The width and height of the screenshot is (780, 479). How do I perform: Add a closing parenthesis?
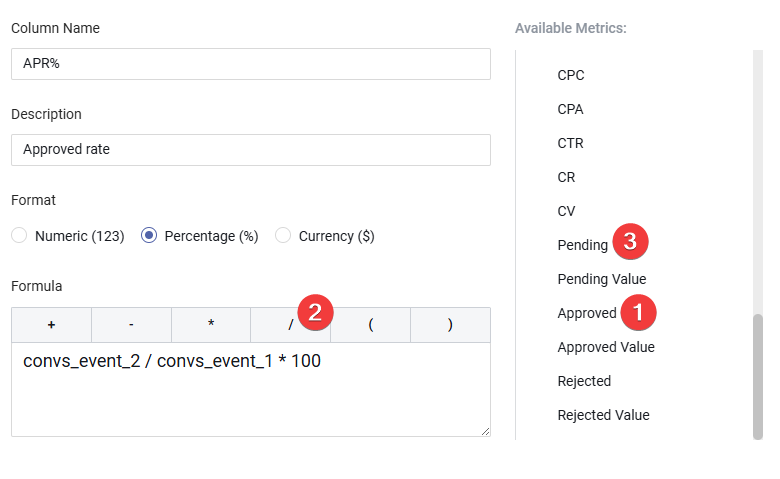[x=450, y=325]
